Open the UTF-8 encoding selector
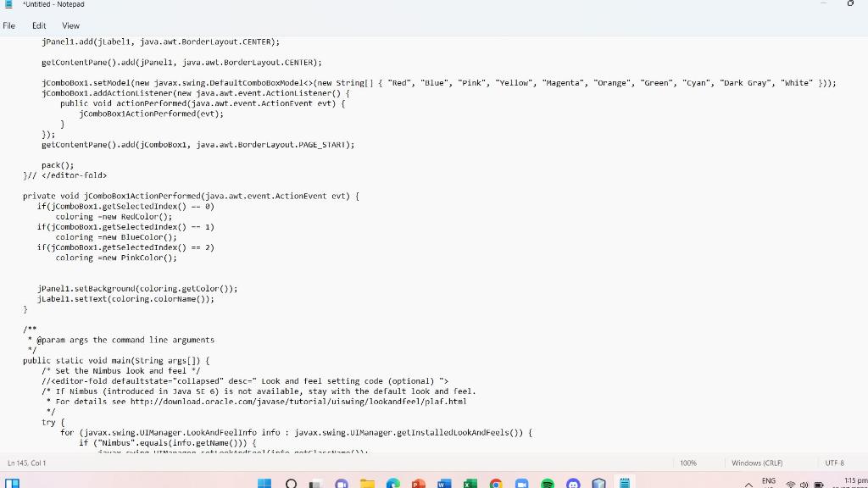 tap(835, 463)
